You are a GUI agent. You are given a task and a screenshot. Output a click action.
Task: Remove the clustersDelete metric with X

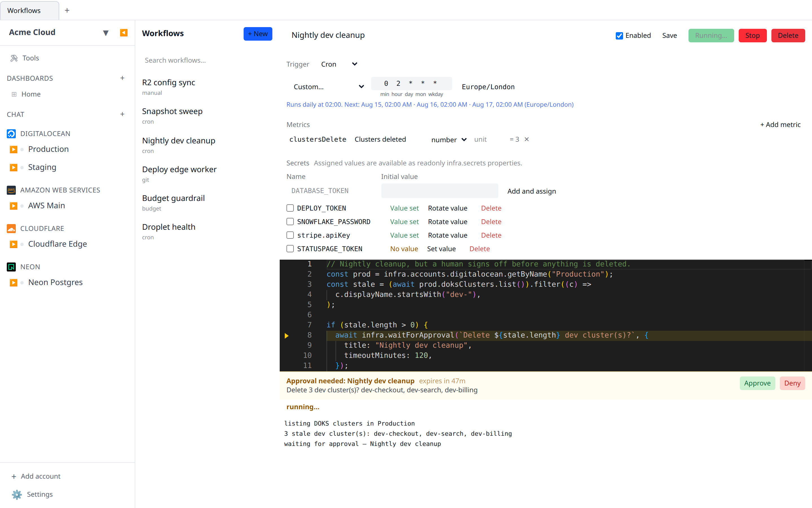click(x=527, y=139)
